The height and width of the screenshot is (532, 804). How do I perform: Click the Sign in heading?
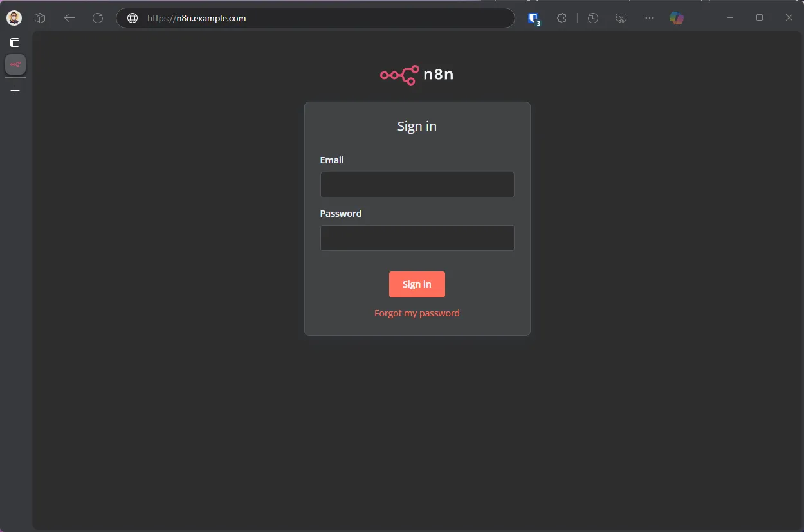coord(417,126)
